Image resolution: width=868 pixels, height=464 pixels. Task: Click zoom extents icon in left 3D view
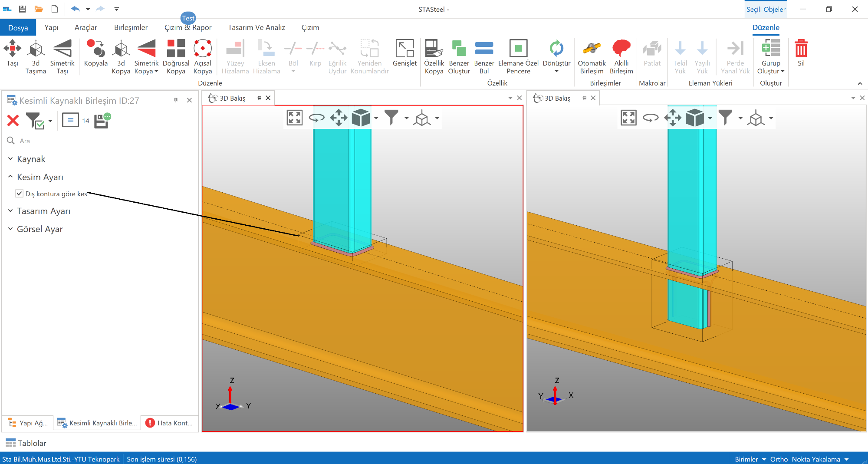click(x=295, y=118)
